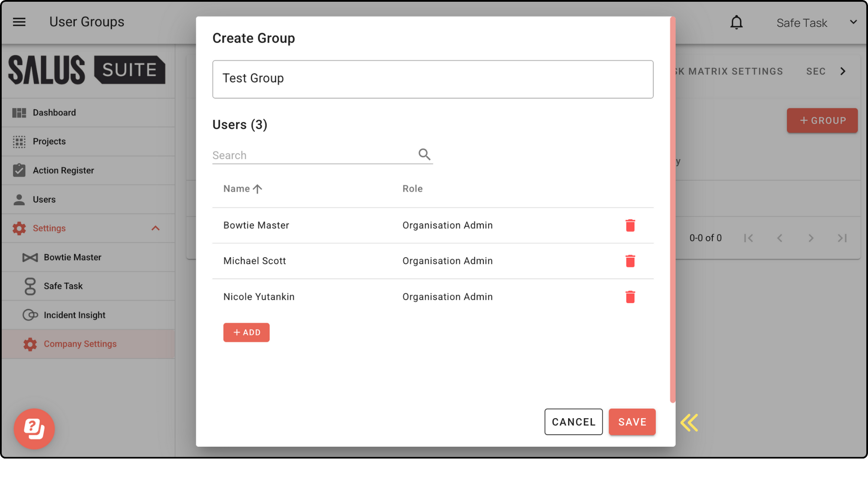The height and width of the screenshot is (488, 868).
Task: Open the help chat bubble
Action: coord(34,429)
